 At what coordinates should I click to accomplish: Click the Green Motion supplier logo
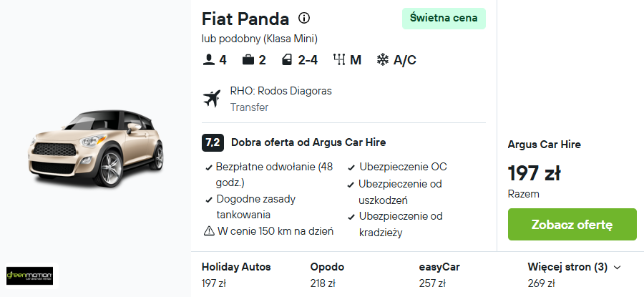pos(29,276)
